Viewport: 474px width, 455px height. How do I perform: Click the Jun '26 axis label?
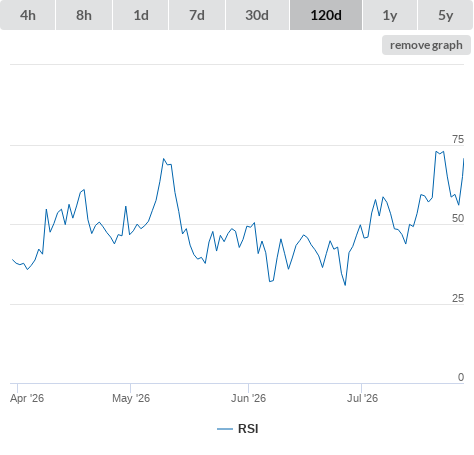249,398
